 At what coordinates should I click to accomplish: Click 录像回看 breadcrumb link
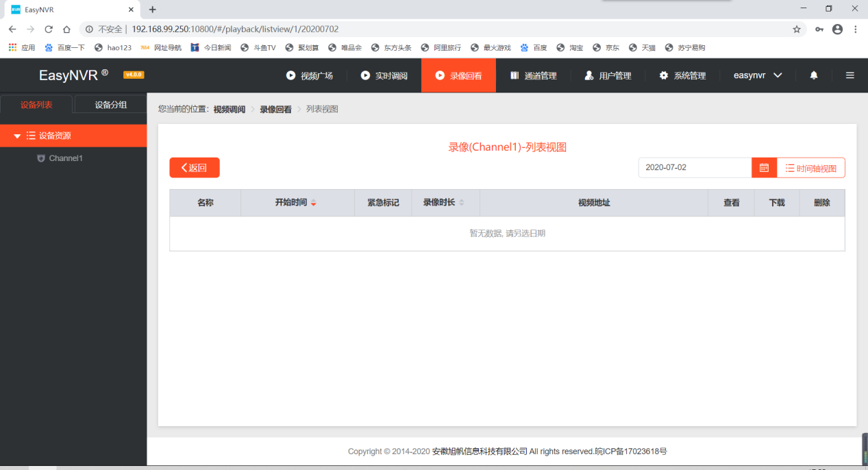tap(275, 109)
